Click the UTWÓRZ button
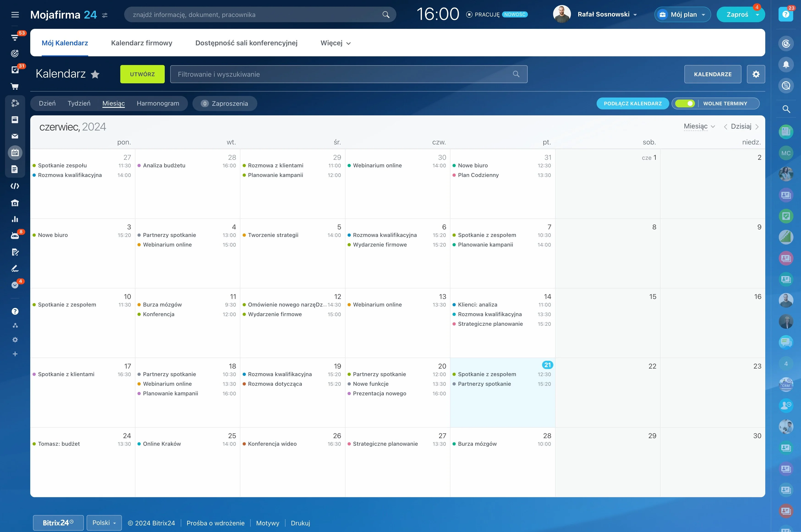801x532 pixels. pos(142,74)
